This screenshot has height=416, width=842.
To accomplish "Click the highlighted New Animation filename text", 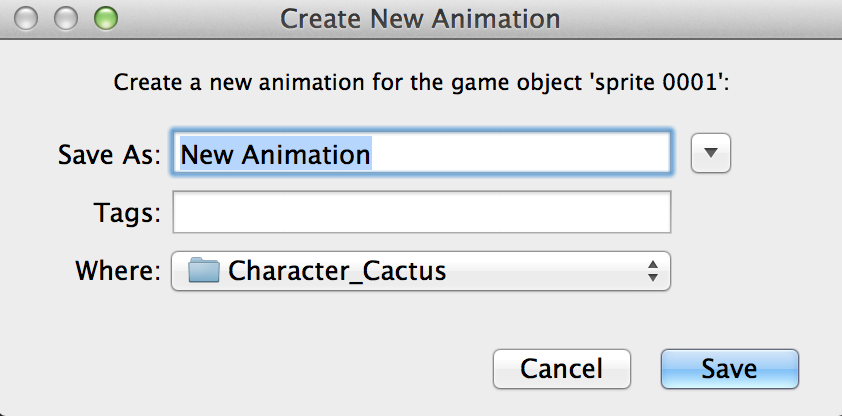I will click(275, 155).
